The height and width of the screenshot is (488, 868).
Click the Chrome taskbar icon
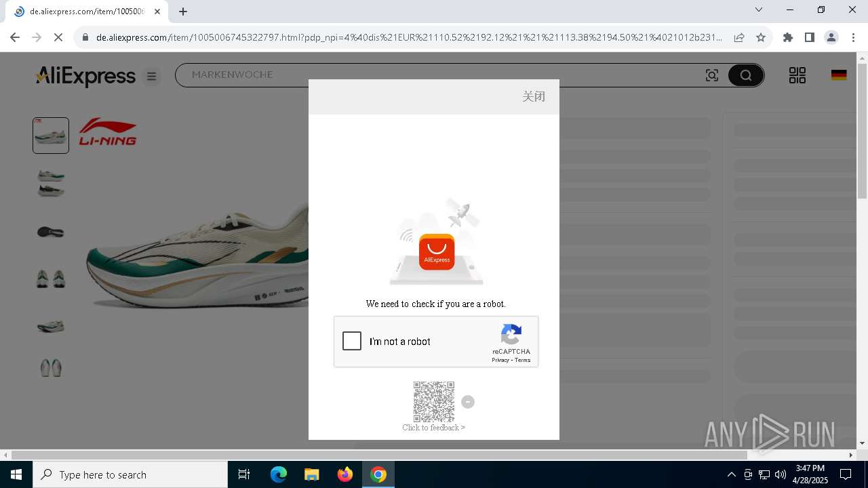coord(378,474)
